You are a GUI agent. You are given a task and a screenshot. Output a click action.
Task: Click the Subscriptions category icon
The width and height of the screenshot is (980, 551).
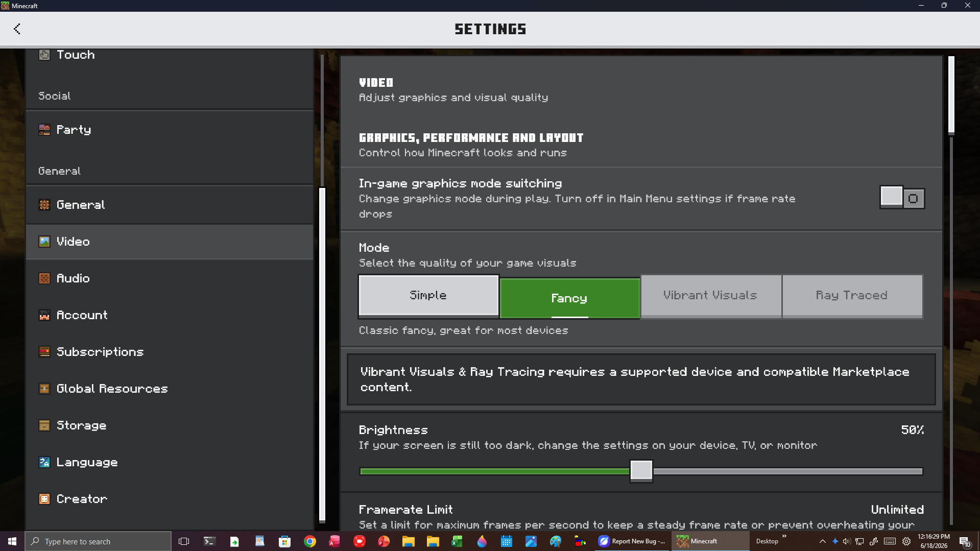point(44,352)
